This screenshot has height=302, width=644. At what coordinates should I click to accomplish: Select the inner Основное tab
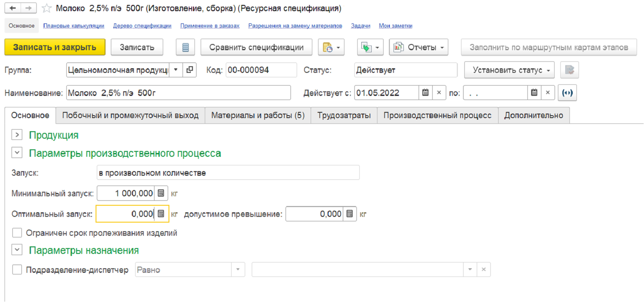pyautogui.click(x=30, y=116)
